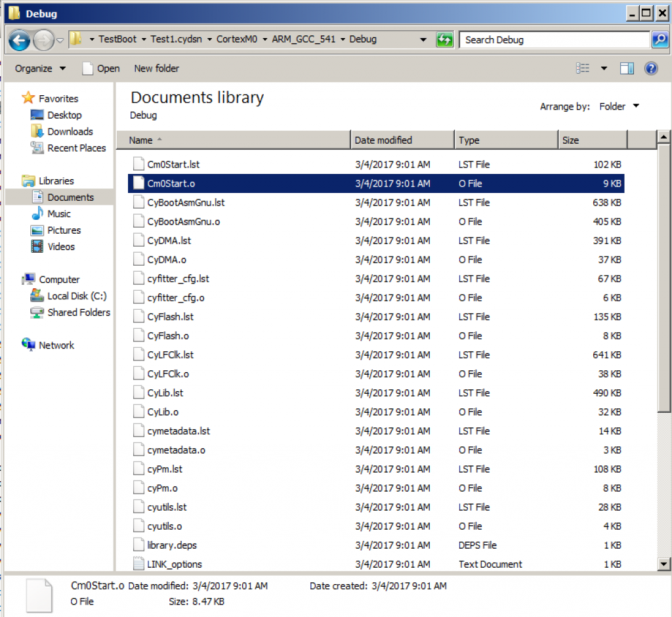Click the Search Debug input field

554,40
